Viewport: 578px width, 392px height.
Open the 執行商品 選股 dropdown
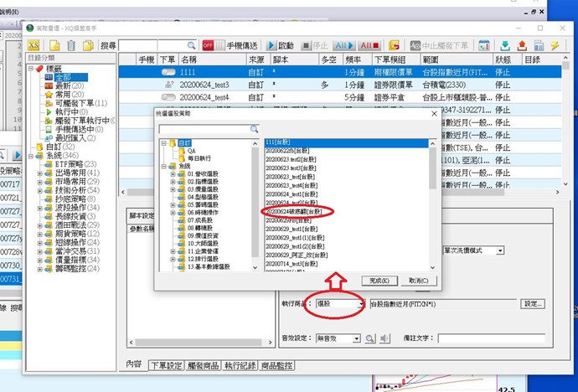coord(360,304)
